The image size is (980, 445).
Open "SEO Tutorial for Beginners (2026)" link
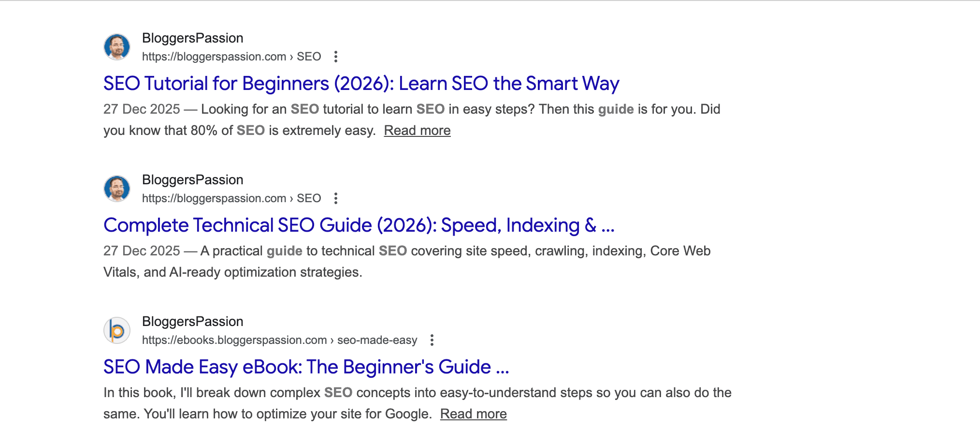[361, 83]
